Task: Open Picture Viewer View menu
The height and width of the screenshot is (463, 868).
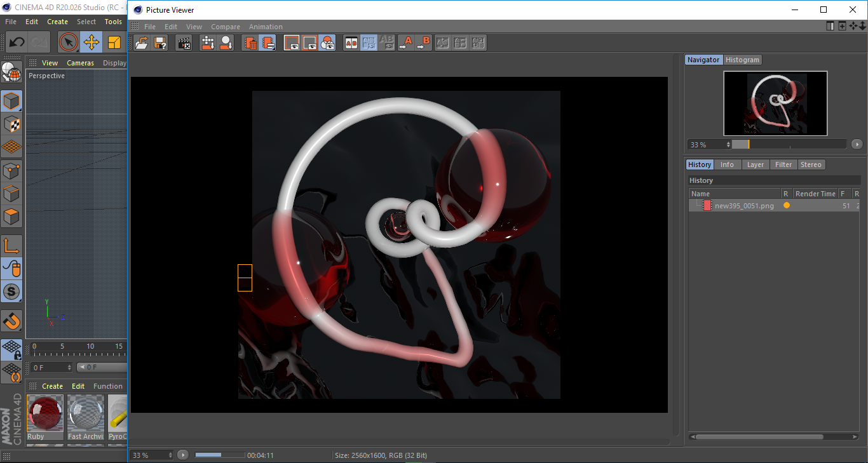Action: tap(194, 27)
